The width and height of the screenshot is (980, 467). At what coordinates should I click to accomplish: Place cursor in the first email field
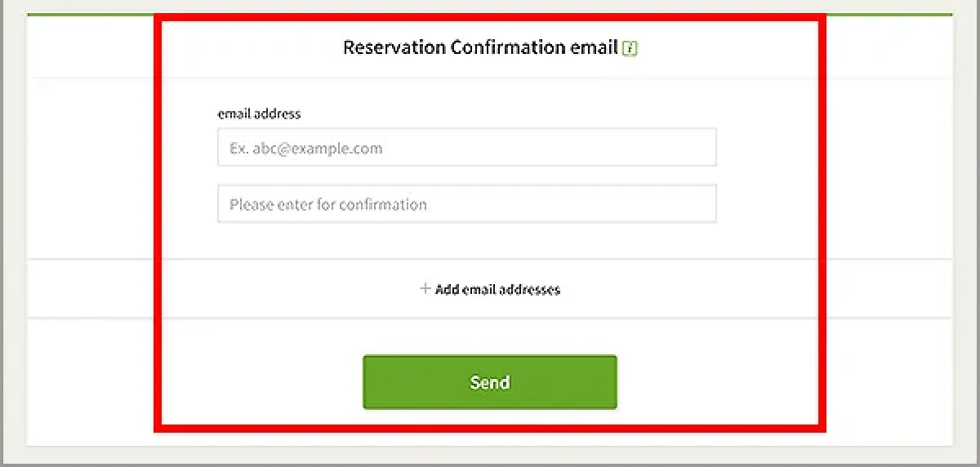pos(466,148)
